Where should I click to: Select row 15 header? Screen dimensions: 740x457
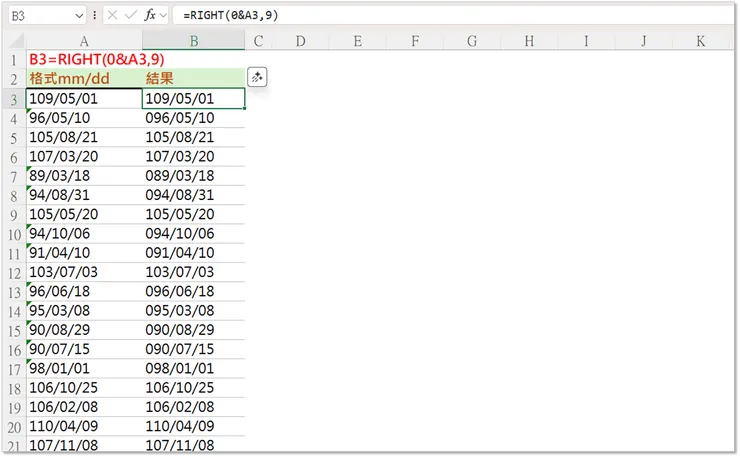[x=14, y=330]
